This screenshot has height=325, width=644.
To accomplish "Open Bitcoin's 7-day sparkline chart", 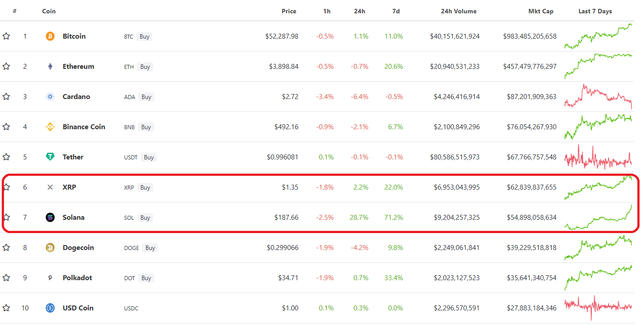I will tap(598, 36).
